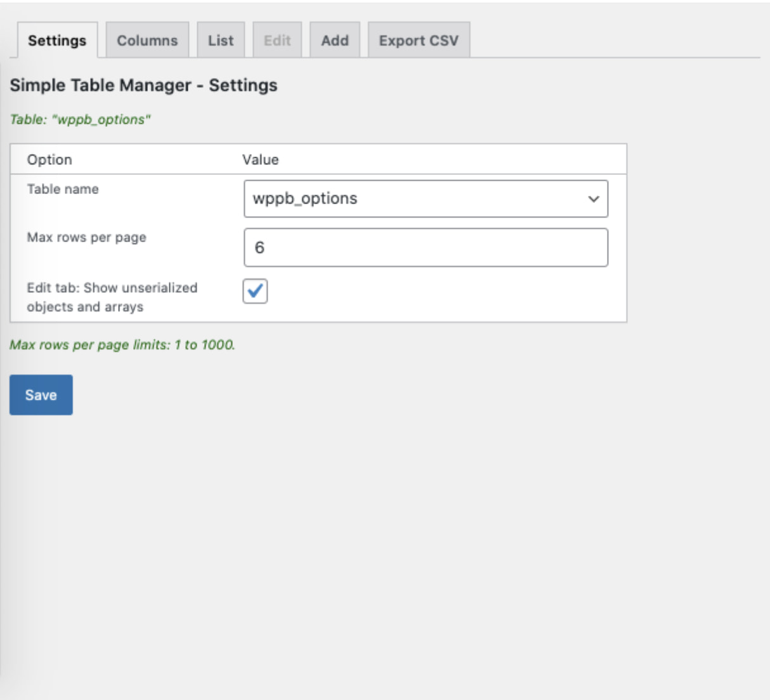Select the Add tab
Screen dimensions: 770x700
(336, 39)
